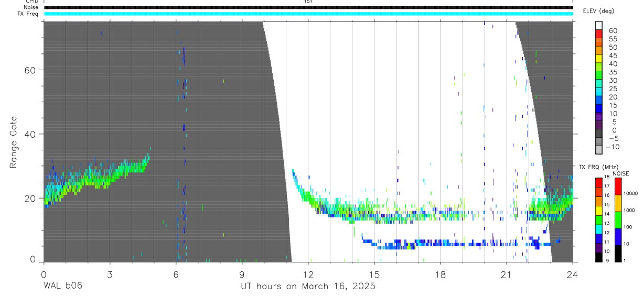Click NOISE colorbar label '1'
Viewport: 644px width, 297px height.
coord(625,260)
